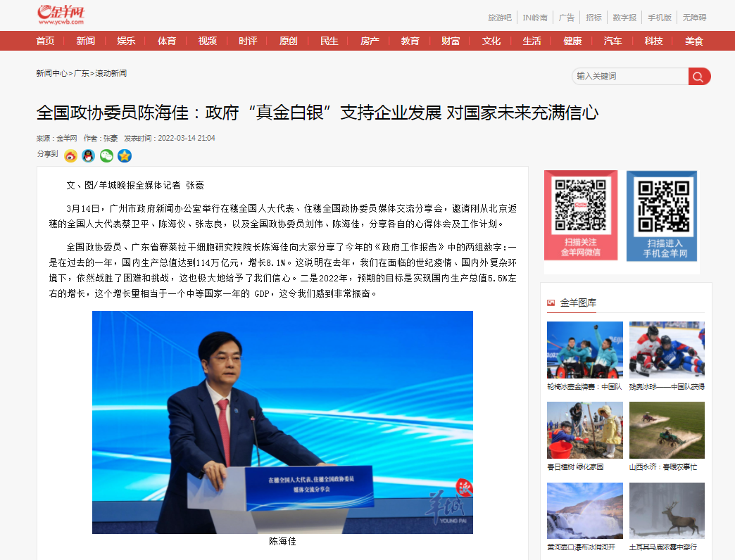Go to the 体育 section in navbar
This screenshot has width=735, height=560.
(167, 41)
